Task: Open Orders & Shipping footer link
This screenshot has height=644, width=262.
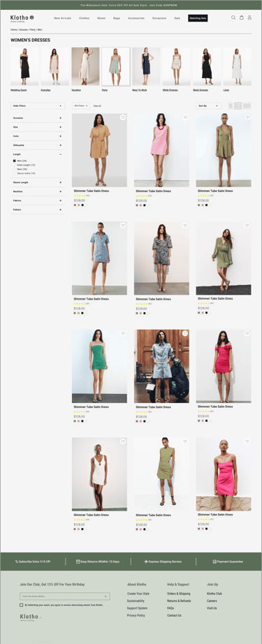Action: pyautogui.click(x=179, y=594)
